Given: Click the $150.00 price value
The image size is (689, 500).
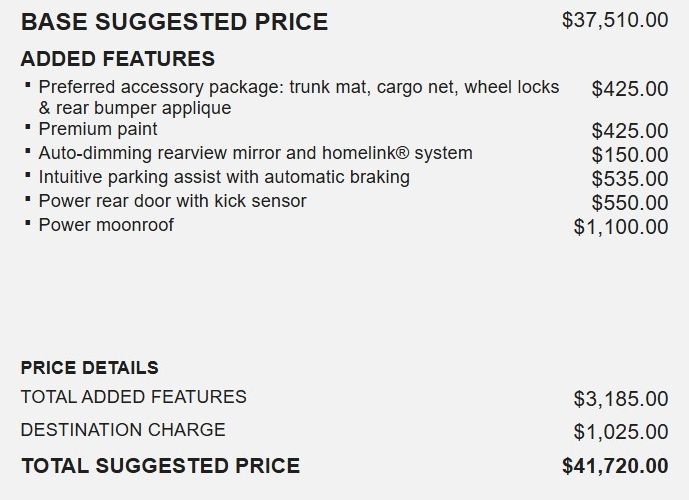Looking at the screenshot, I should (x=630, y=155).
